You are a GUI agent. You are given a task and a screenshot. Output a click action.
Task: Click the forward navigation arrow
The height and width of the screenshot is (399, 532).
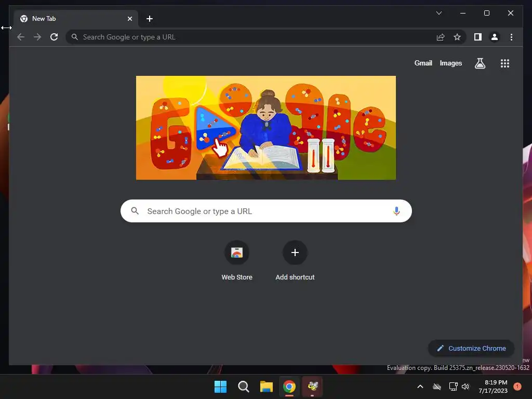(x=37, y=37)
